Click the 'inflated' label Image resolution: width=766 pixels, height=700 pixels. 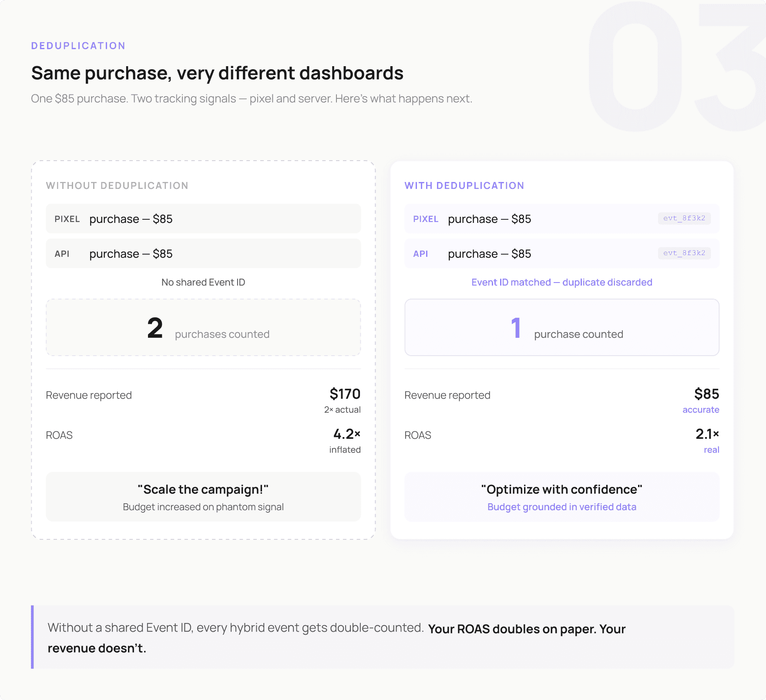pyautogui.click(x=345, y=450)
